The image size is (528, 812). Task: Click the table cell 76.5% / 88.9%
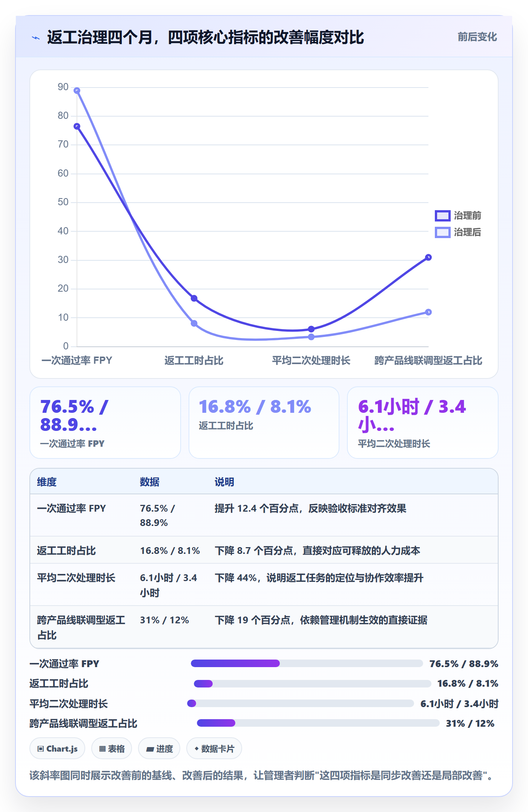point(158,515)
